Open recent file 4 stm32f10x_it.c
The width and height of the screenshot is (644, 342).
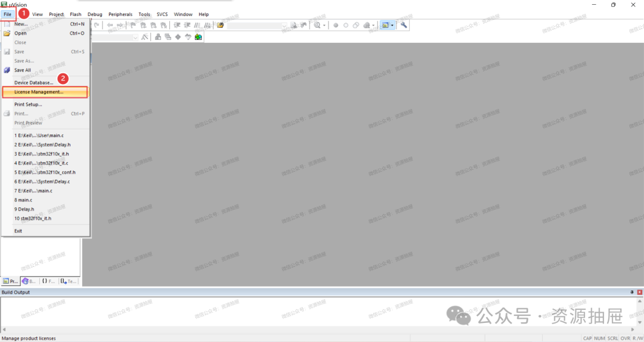45,163
